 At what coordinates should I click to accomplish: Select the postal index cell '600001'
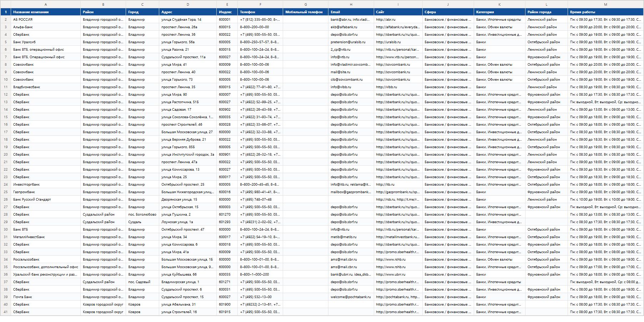(x=227, y=20)
